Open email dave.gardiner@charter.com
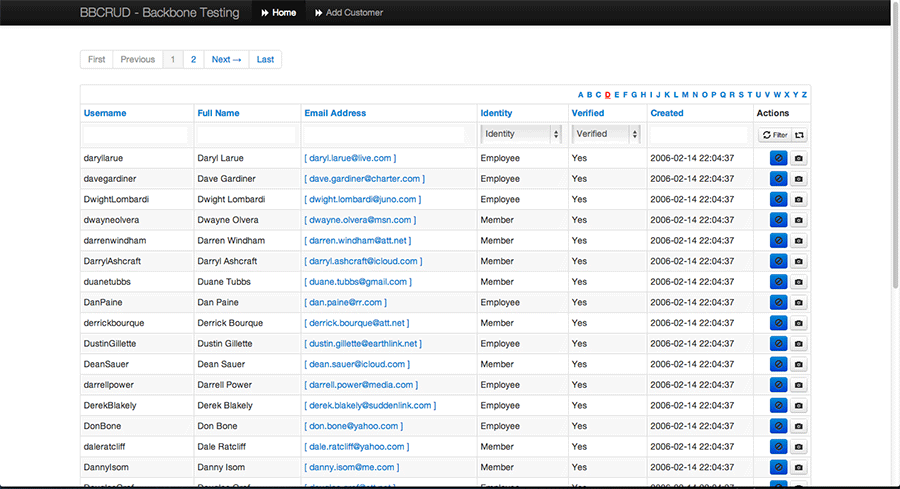This screenshot has width=900, height=489. (364, 178)
